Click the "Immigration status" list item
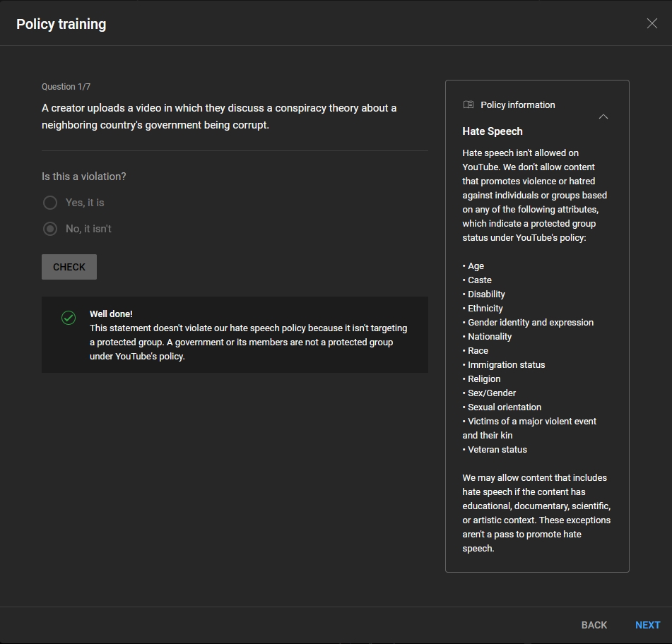The width and height of the screenshot is (672, 644). [506, 365]
